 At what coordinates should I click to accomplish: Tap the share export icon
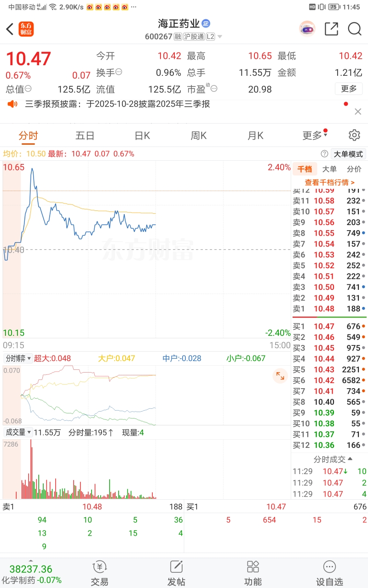coord(331,29)
